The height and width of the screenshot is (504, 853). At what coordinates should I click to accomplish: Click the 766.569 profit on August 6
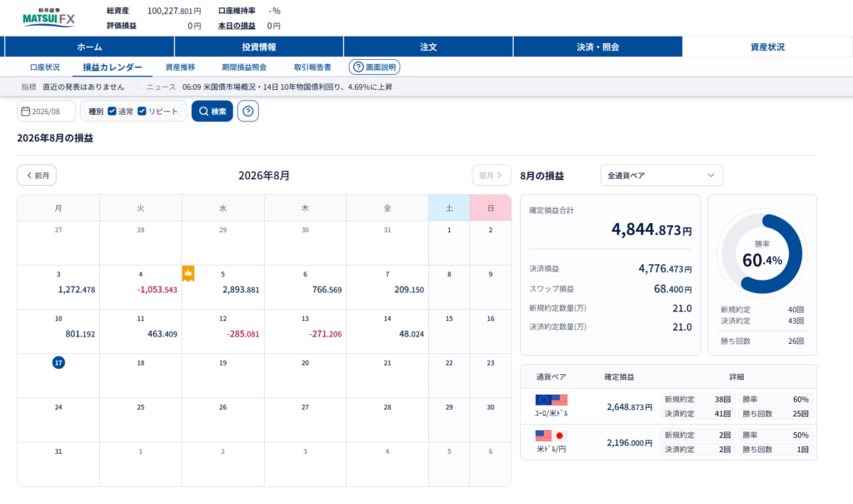point(327,290)
